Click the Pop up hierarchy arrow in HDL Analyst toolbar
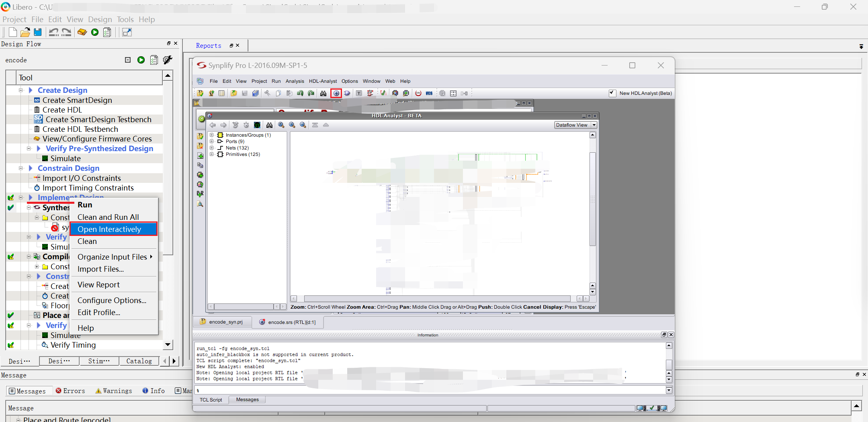Screen dimensions: 868x422 tap(326, 125)
